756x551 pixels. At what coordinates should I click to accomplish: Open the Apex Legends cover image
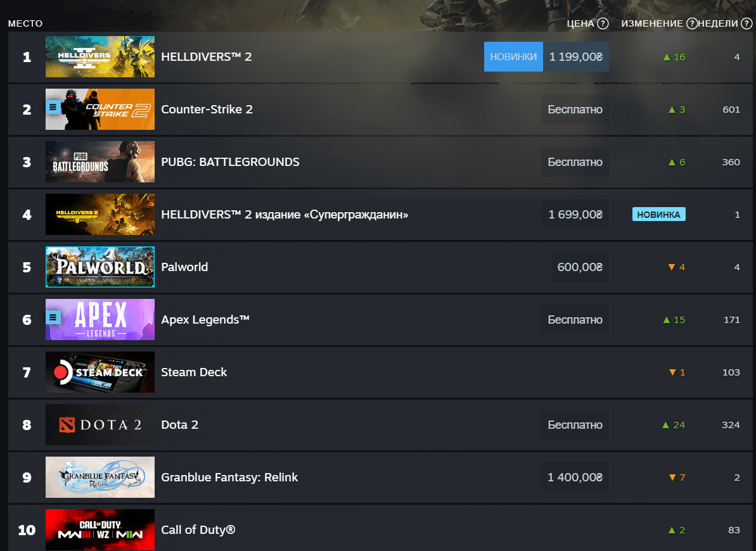[100, 320]
